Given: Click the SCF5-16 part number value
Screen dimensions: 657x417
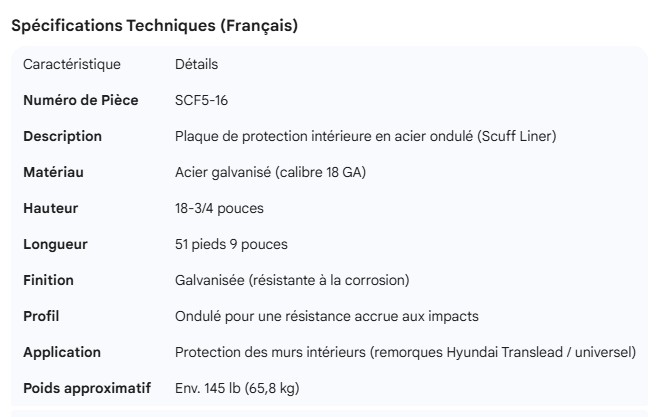Looking at the screenshot, I should click(x=203, y=101).
